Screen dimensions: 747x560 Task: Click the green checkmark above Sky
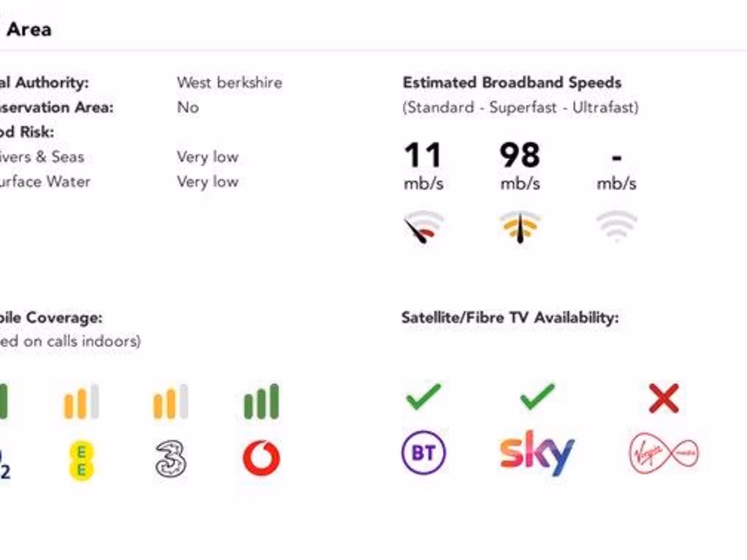pyautogui.click(x=538, y=397)
